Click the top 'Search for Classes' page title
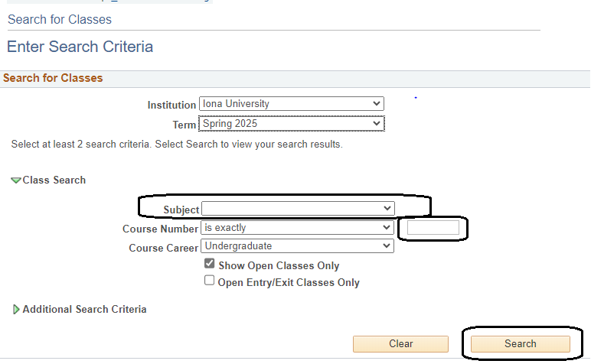This screenshot has width=591, height=364. coord(60,20)
